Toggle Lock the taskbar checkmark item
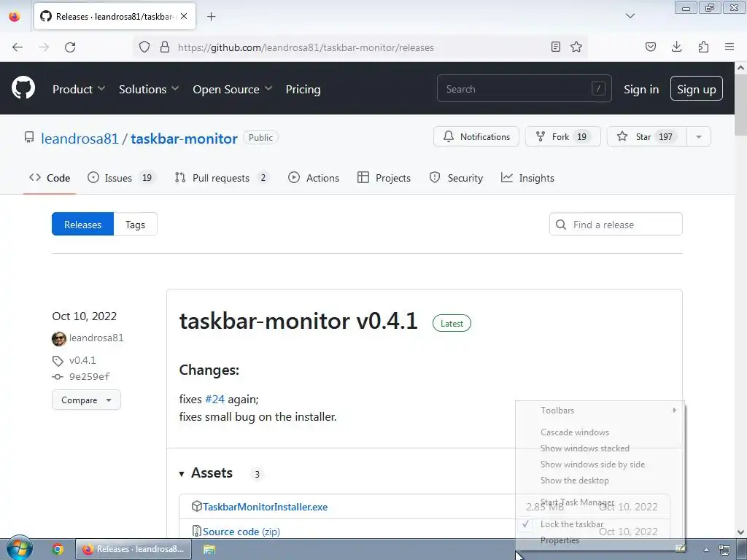This screenshot has height=560, width=747. (x=600, y=524)
